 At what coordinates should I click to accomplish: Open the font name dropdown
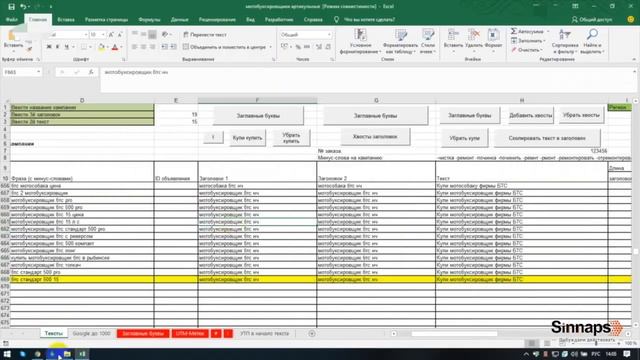tap(86, 35)
